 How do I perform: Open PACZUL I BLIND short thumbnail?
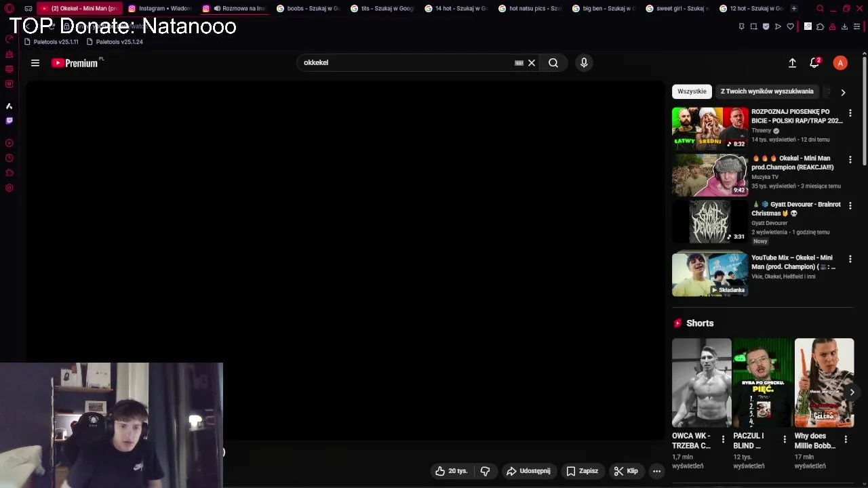[x=762, y=383]
